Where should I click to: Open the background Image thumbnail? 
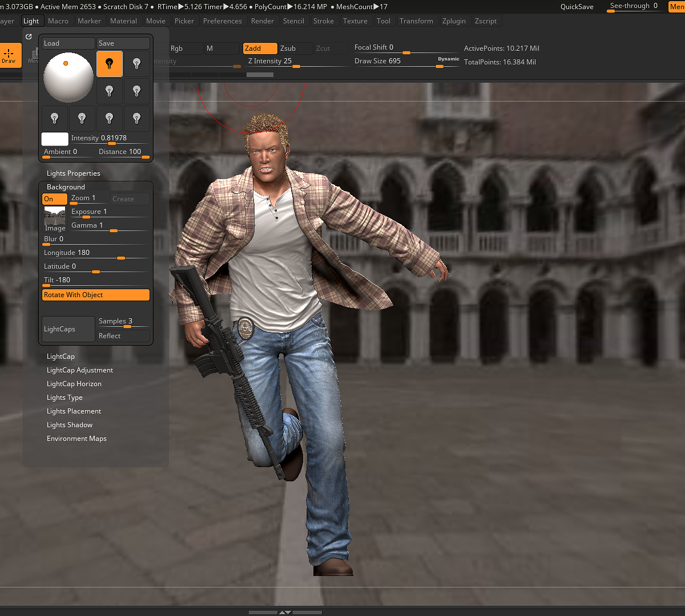click(55, 219)
